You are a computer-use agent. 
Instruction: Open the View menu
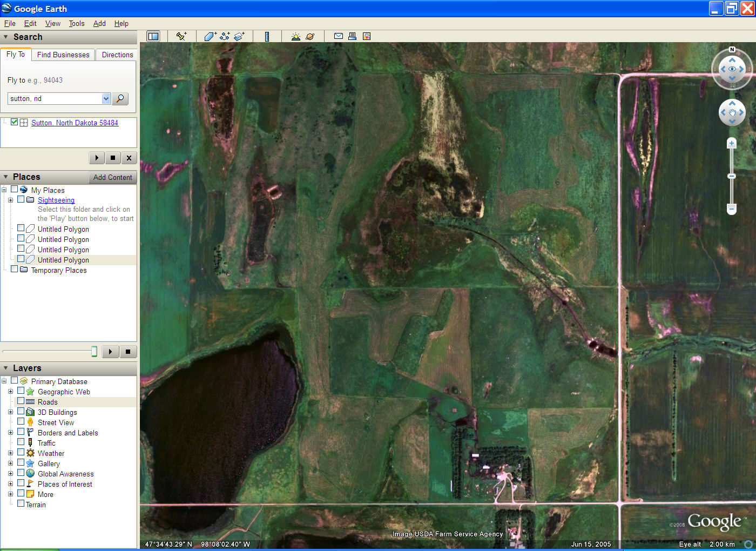53,23
